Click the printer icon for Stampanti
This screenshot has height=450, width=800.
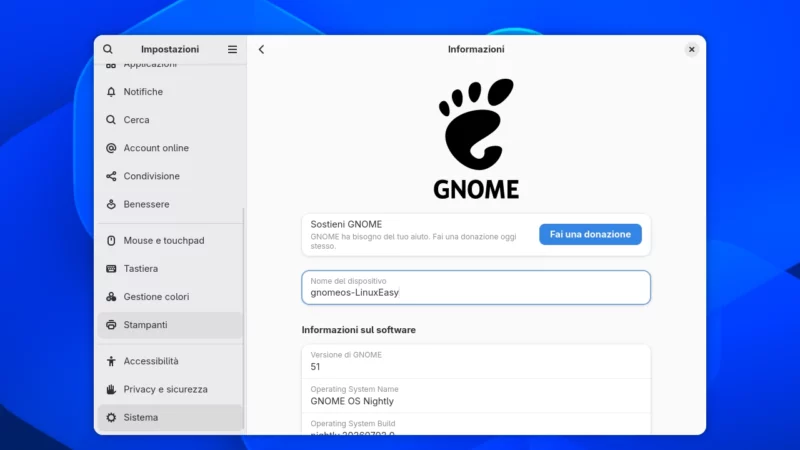click(111, 324)
